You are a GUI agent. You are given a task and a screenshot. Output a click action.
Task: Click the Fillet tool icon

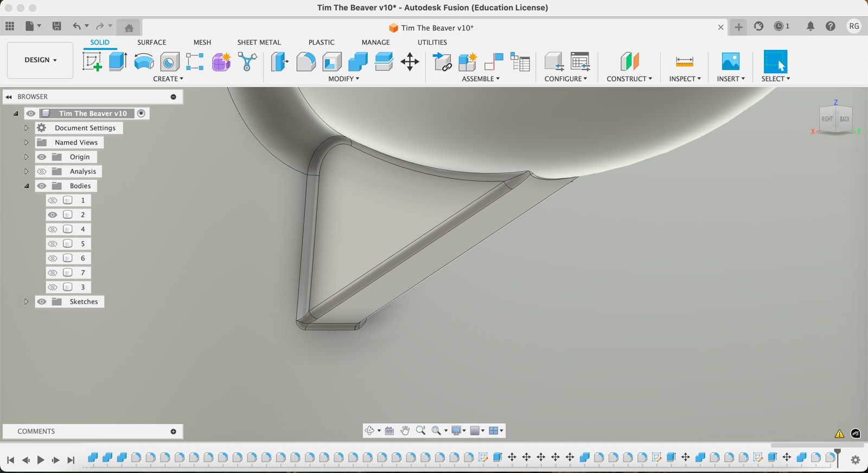[x=306, y=61]
